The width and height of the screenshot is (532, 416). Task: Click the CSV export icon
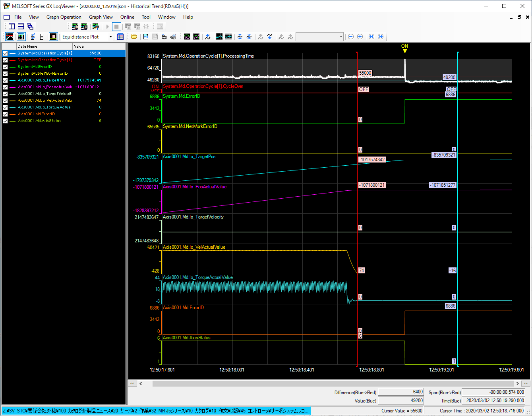tap(145, 37)
